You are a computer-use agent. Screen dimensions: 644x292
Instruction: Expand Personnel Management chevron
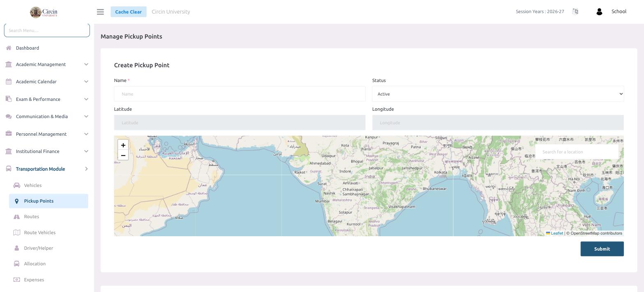(86, 134)
